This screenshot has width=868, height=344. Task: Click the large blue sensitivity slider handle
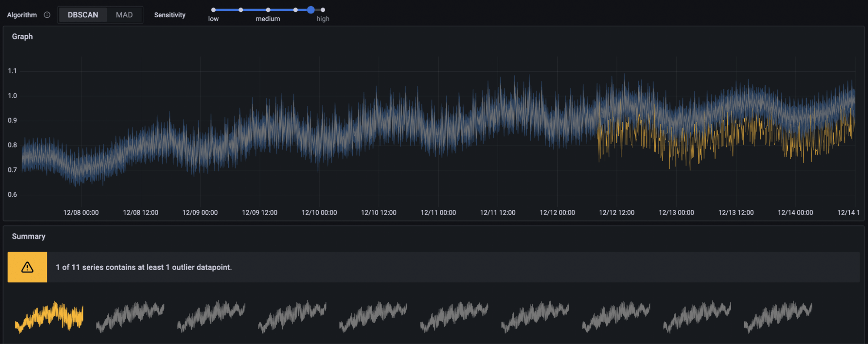(x=311, y=10)
